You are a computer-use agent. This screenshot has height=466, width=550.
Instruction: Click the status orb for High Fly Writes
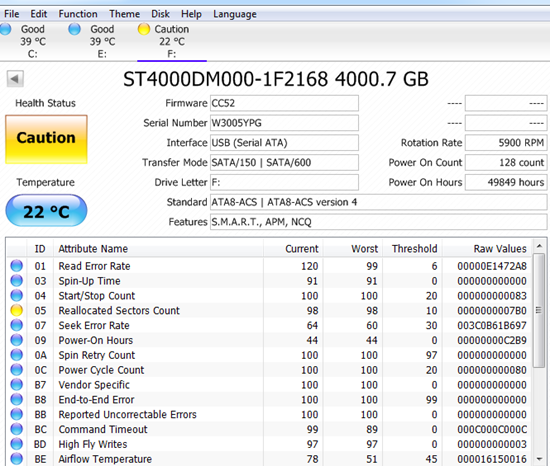coord(16,444)
